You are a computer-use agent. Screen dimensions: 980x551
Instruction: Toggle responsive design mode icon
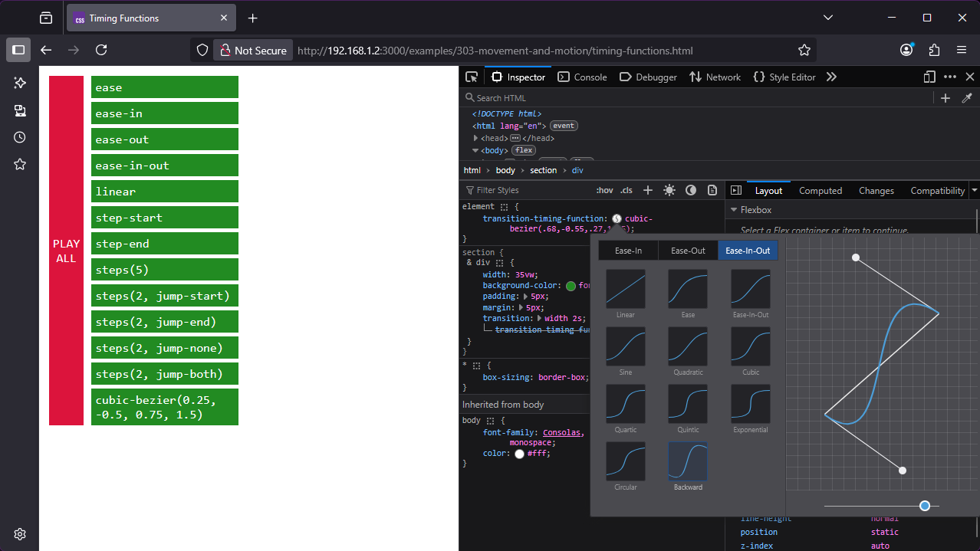[929, 77]
